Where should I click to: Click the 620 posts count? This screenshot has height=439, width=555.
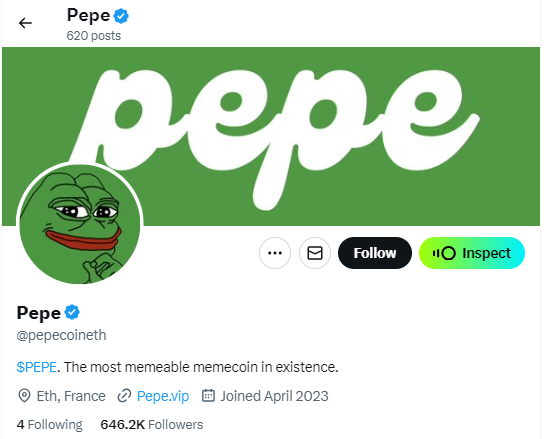click(x=94, y=36)
